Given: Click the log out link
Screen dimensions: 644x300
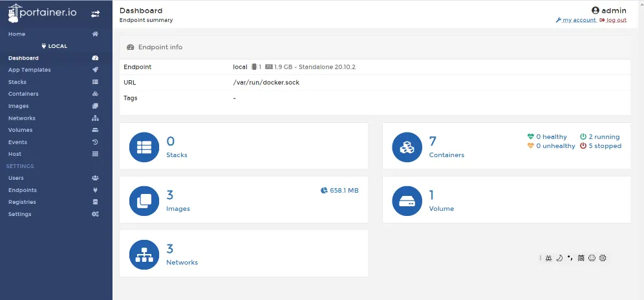Looking at the screenshot, I should 616,20.
